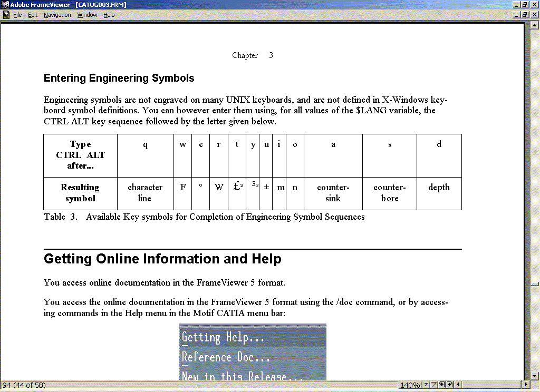This screenshot has height=392, width=540.
Task: Click the title bar text 'Adobe FrameViewer - [CATUG003.FRM]'
Action: pyautogui.click(x=68, y=4)
